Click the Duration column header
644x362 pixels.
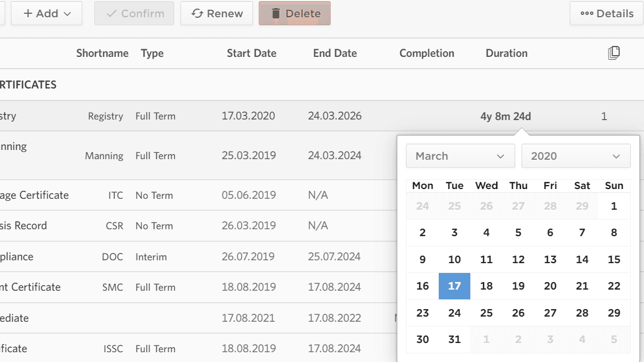point(506,53)
